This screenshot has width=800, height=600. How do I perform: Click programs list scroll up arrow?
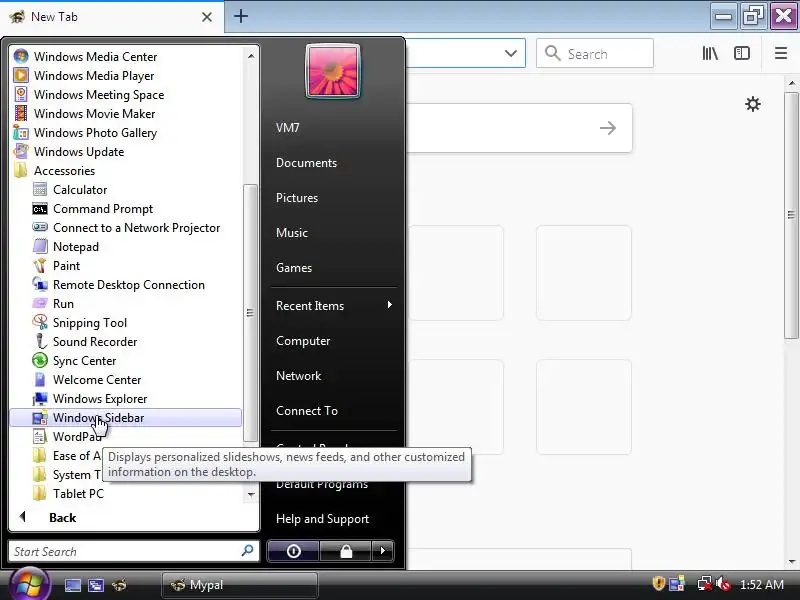[x=251, y=56]
